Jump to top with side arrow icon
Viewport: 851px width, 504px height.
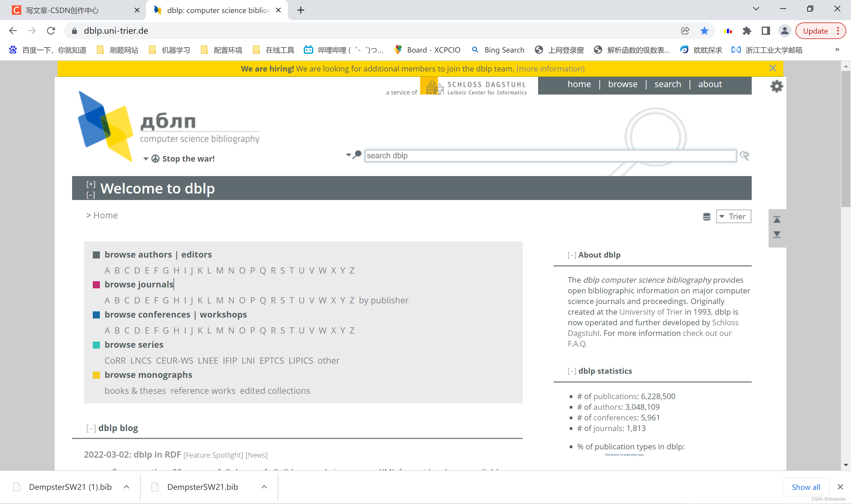[x=777, y=220]
